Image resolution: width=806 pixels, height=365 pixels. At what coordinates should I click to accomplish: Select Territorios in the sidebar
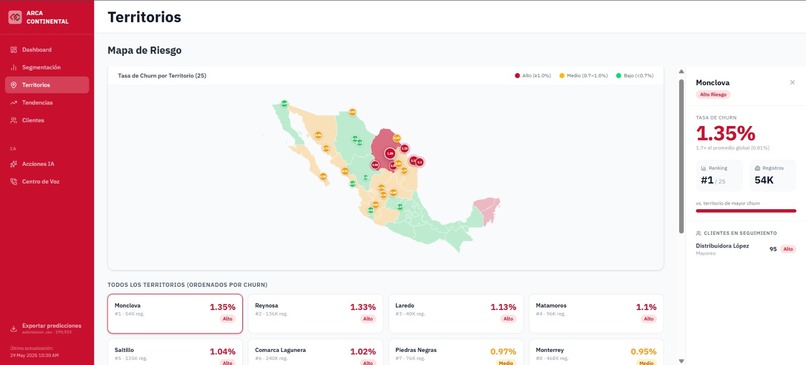(47, 85)
